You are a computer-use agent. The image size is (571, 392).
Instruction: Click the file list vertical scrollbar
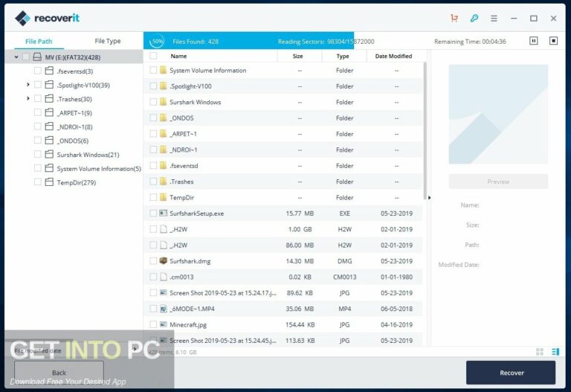tap(425, 130)
